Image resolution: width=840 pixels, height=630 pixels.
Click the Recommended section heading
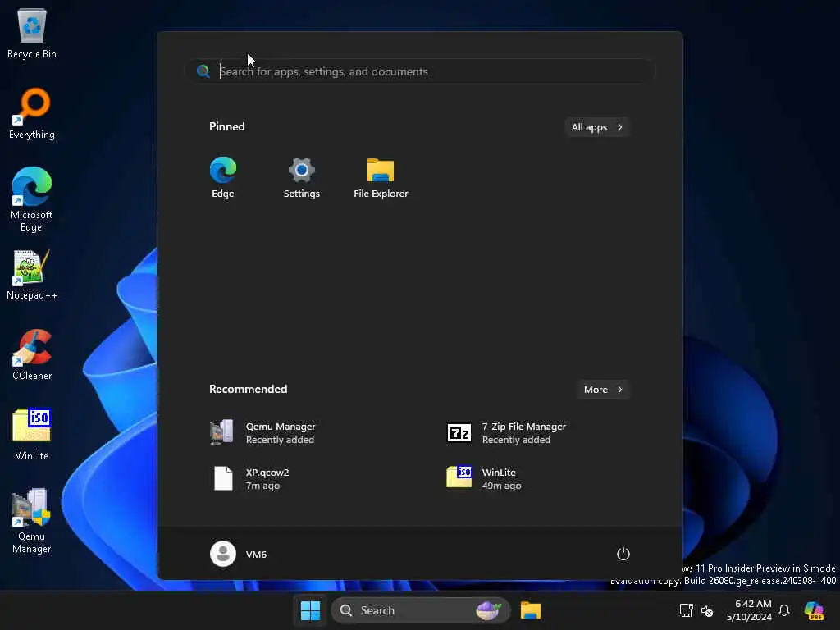pyautogui.click(x=248, y=389)
